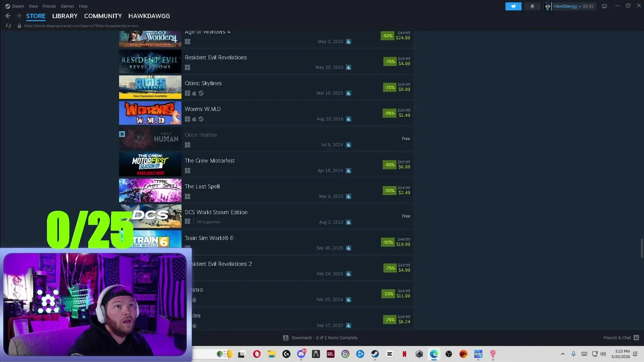This screenshot has height=362, width=644.
Task: Click the page vertical scrollbar thumb
Action: [641, 247]
